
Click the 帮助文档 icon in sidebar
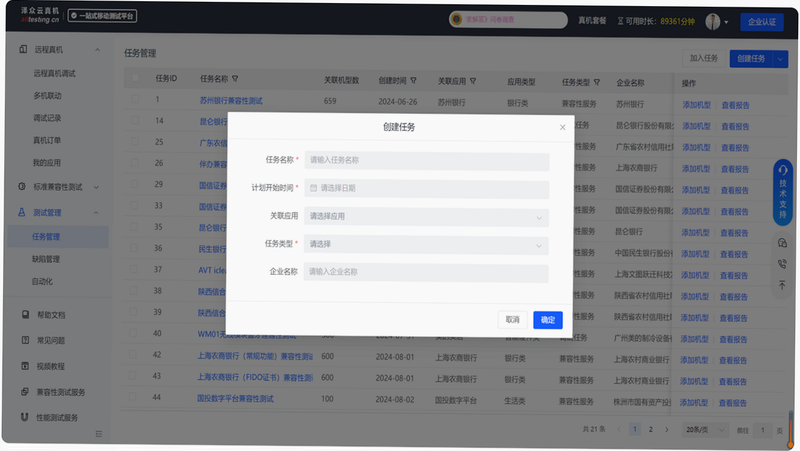26,315
